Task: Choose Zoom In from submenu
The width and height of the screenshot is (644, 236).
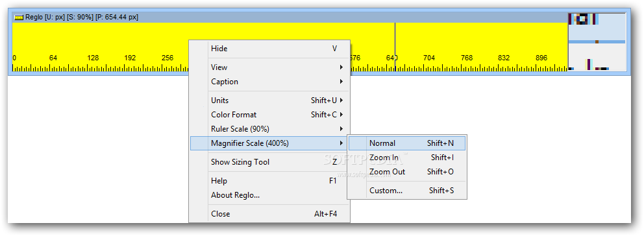Action: click(x=407, y=158)
